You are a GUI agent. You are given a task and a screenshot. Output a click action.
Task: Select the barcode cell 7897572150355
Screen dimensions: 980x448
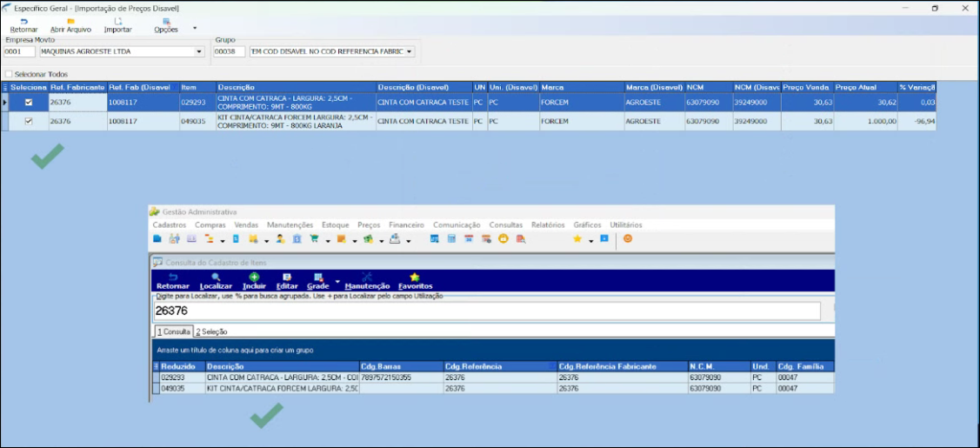(401, 378)
